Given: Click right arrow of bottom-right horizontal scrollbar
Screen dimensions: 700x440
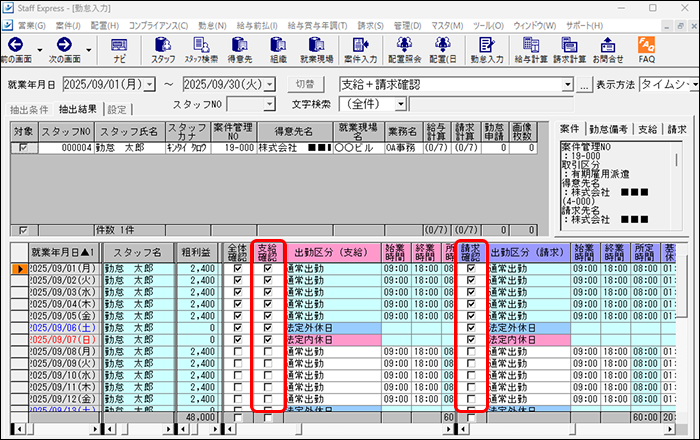Looking at the screenshot, I should pos(669,429).
